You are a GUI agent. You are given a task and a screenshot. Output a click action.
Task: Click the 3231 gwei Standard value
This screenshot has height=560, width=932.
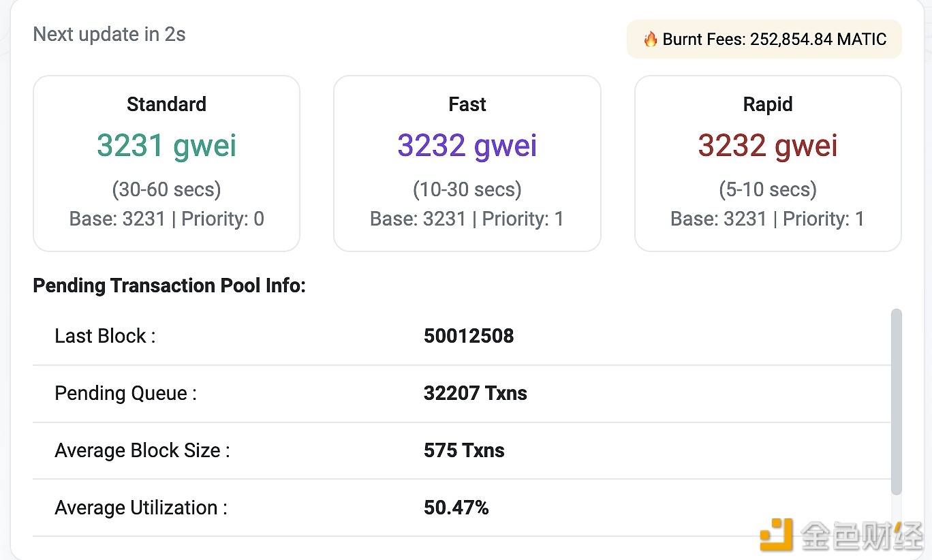(166, 145)
